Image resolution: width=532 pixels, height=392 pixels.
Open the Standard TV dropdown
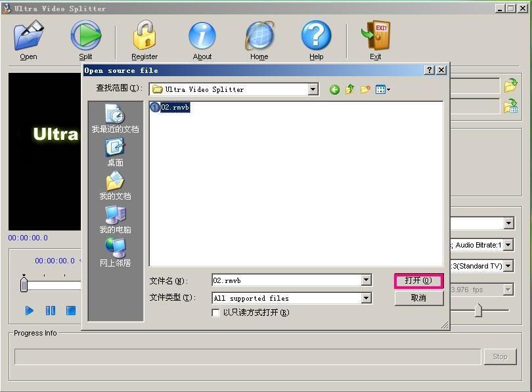(x=508, y=266)
